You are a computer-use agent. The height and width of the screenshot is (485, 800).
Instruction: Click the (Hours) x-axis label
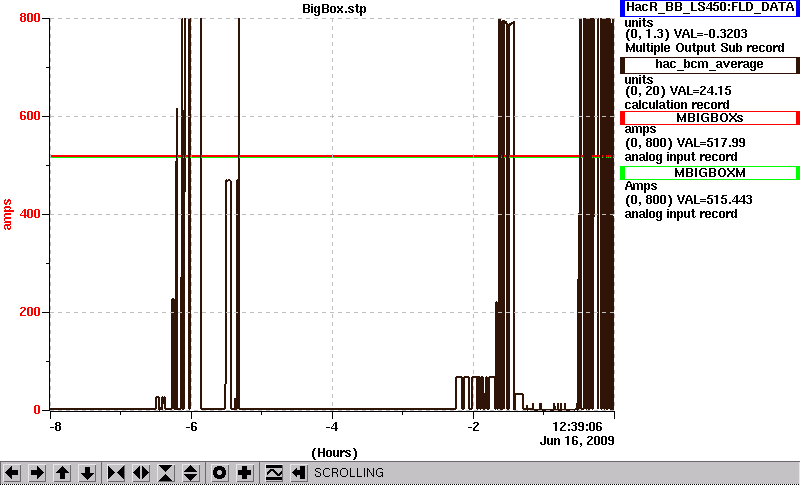pos(334,453)
